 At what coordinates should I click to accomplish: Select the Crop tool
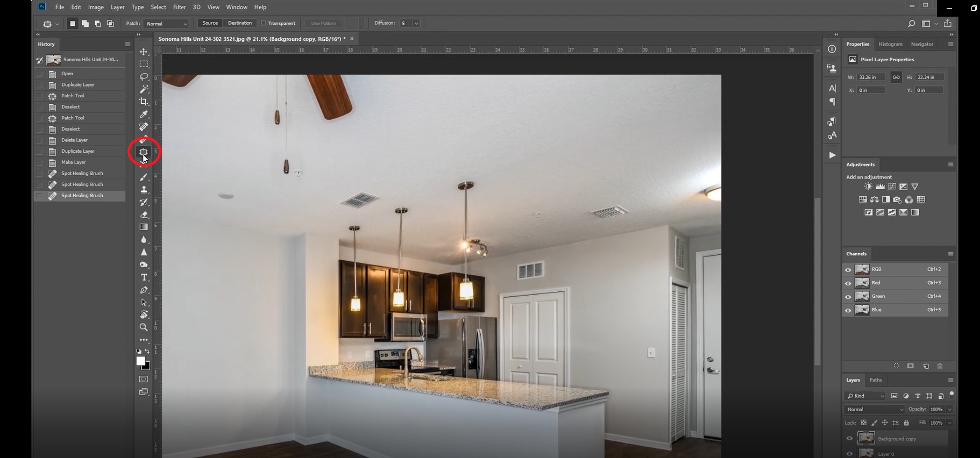tap(144, 102)
